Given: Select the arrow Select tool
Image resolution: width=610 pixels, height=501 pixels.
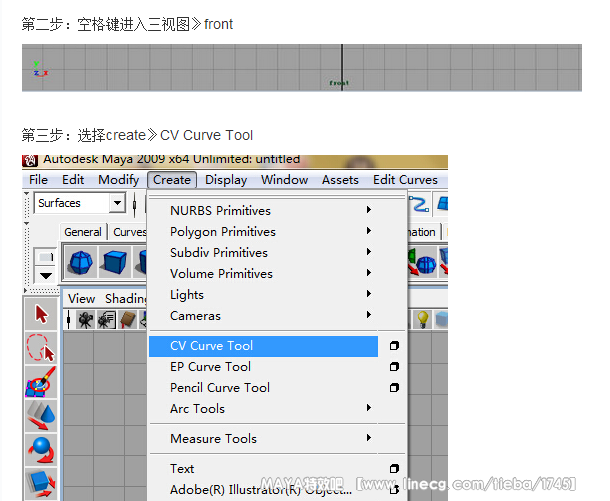Looking at the screenshot, I should (x=41, y=314).
